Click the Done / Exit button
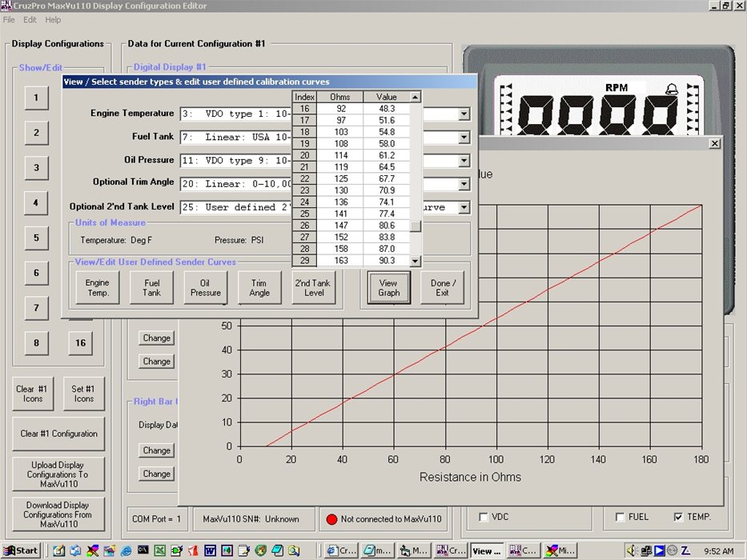747x560 pixels. pyautogui.click(x=443, y=288)
